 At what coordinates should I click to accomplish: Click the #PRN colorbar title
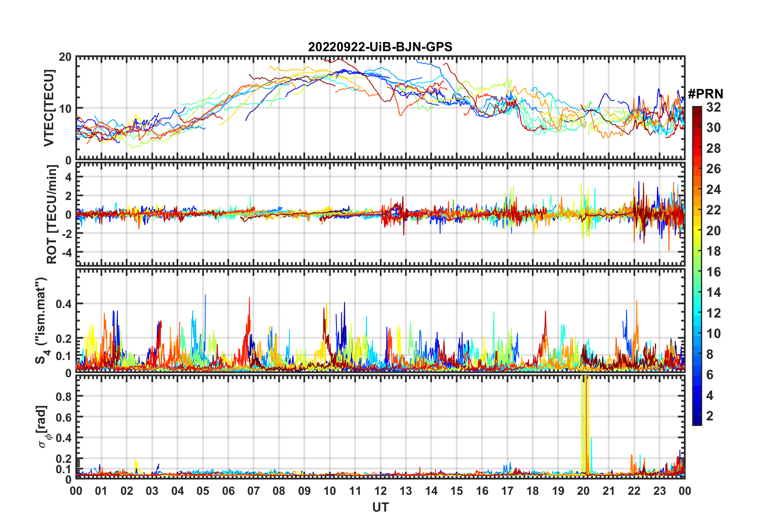(705, 94)
